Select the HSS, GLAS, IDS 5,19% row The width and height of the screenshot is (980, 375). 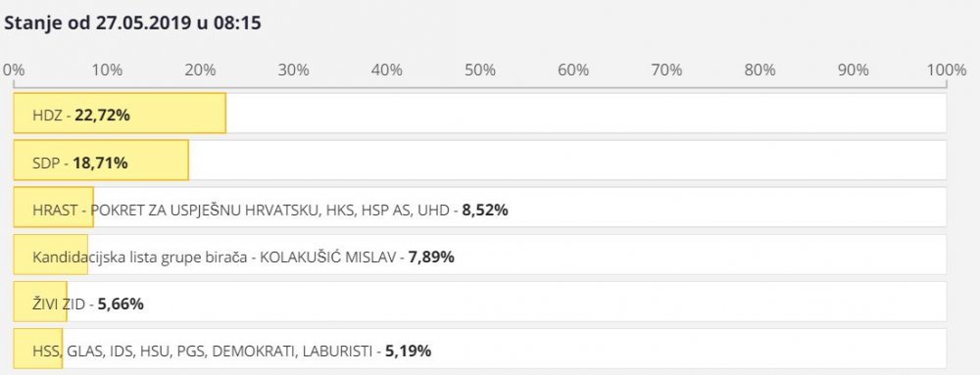pyautogui.click(x=480, y=349)
